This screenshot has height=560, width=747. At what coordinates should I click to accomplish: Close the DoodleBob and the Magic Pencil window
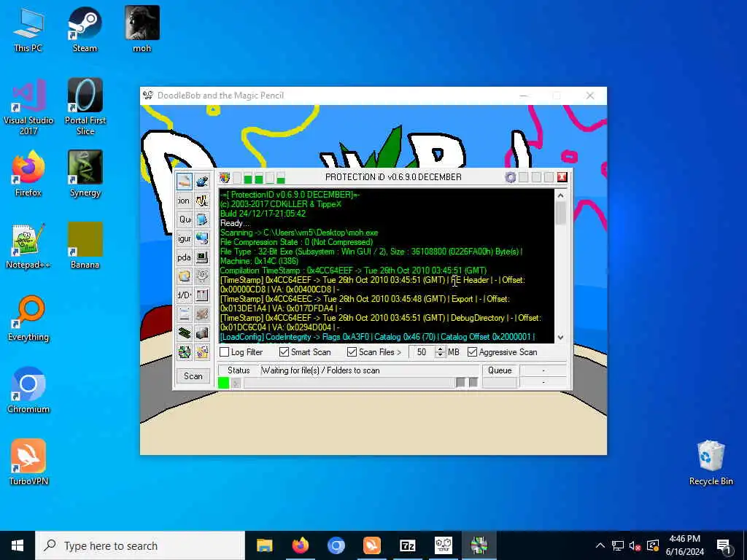[590, 96]
